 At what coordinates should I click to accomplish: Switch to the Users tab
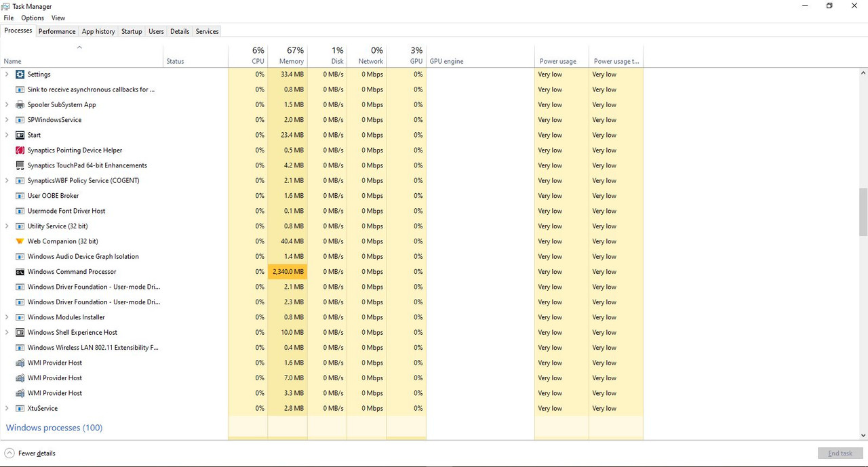156,31
